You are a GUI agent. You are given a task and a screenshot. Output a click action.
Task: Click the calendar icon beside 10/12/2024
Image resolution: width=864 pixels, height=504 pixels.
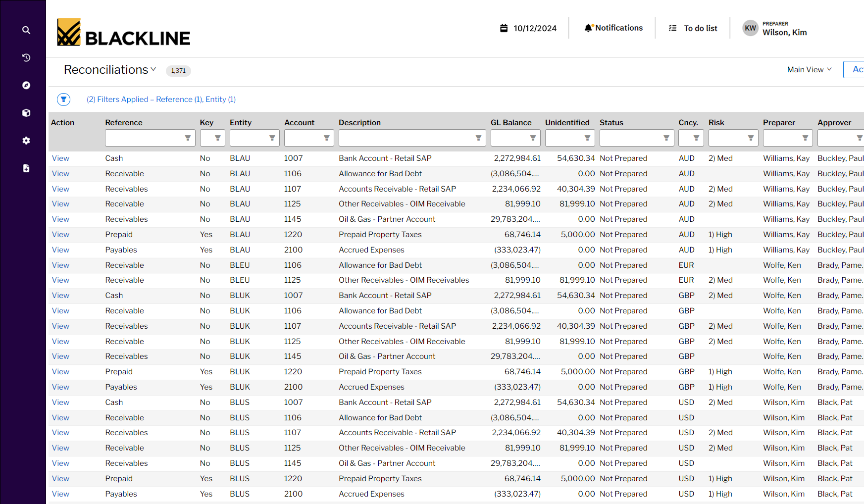pyautogui.click(x=504, y=28)
